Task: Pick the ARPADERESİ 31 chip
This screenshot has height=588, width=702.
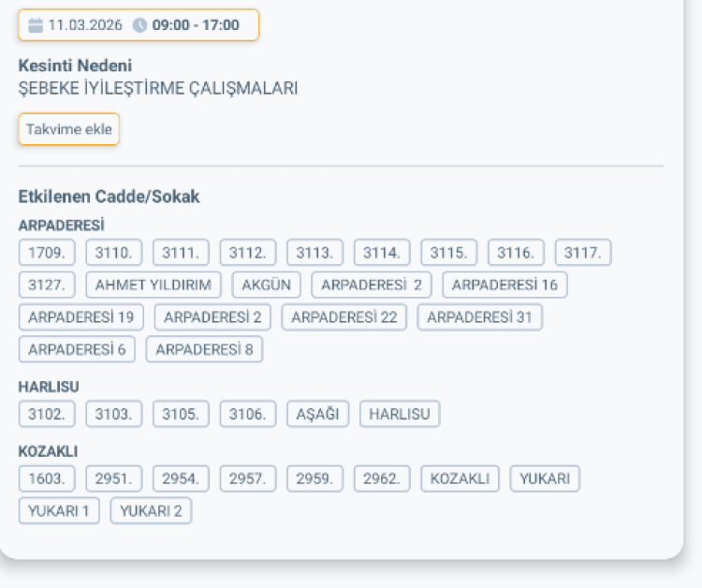Action: [479, 317]
